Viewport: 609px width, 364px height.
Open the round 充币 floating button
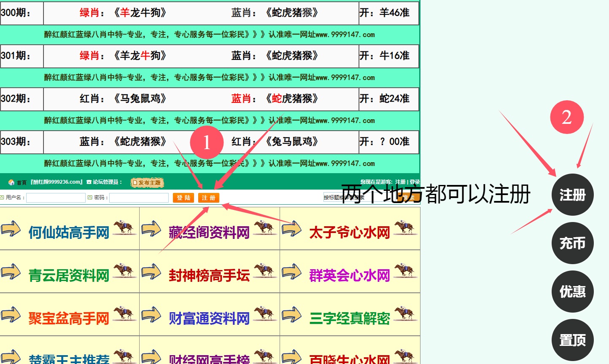coord(572,243)
